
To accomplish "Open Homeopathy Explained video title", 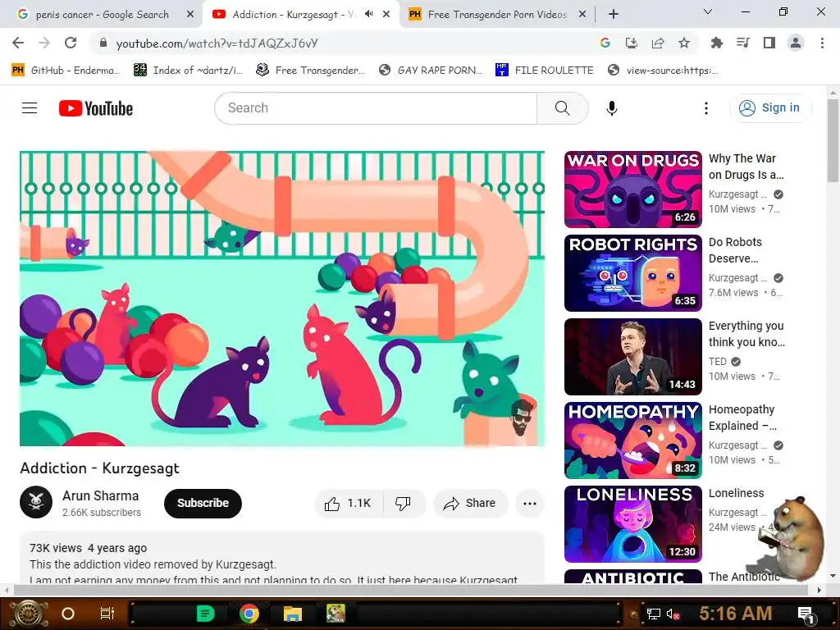I will coord(742,418).
